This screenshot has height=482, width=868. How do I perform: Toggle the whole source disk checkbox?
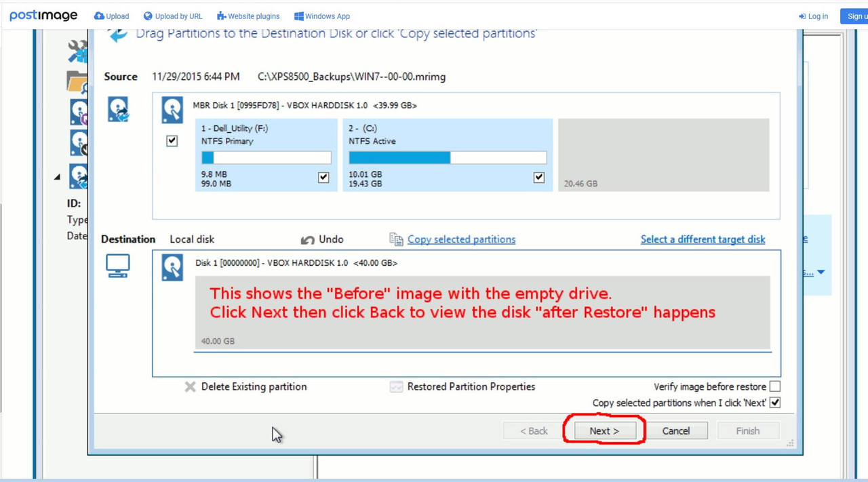tap(172, 141)
